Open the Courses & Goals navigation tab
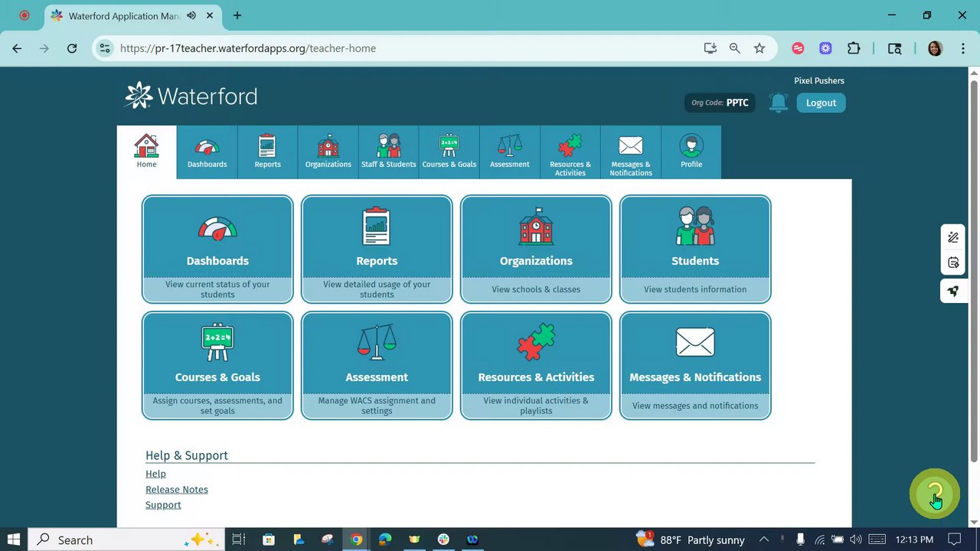This screenshot has height=551, width=980. pyautogui.click(x=449, y=152)
